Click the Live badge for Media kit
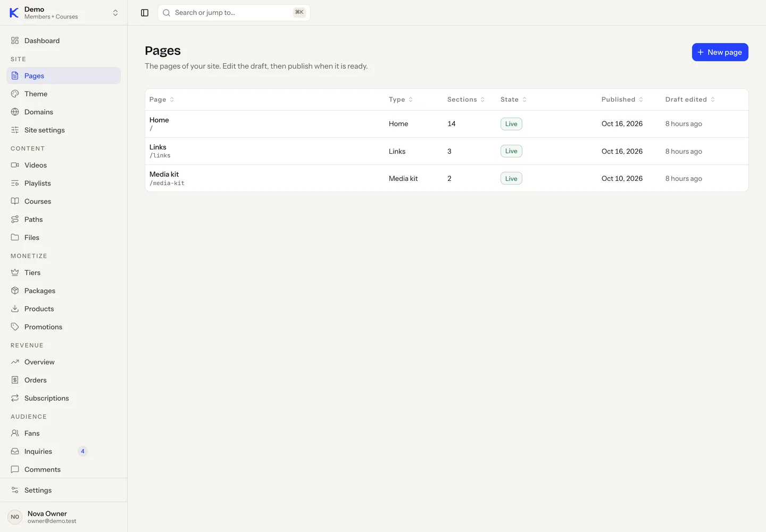The height and width of the screenshot is (532, 766). pyautogui.click(x=511, y=178)
